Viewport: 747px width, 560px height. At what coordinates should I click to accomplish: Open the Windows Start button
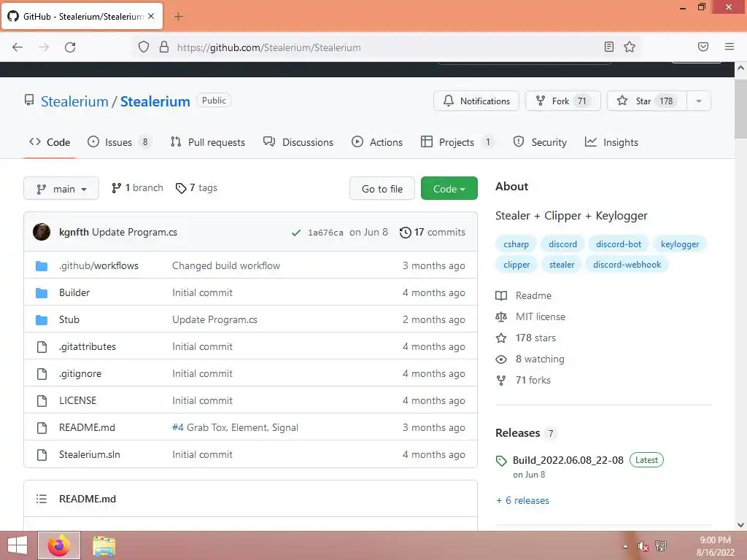(x=18, y=545)
